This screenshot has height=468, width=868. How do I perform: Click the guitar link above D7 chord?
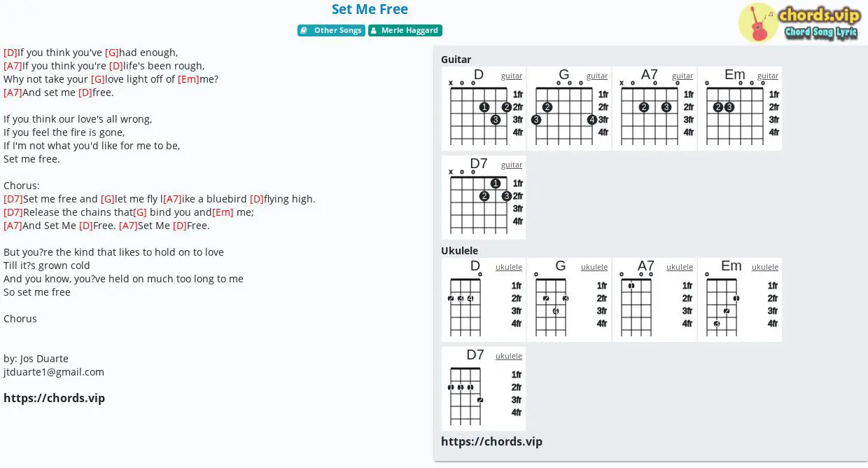pos(512,165)
